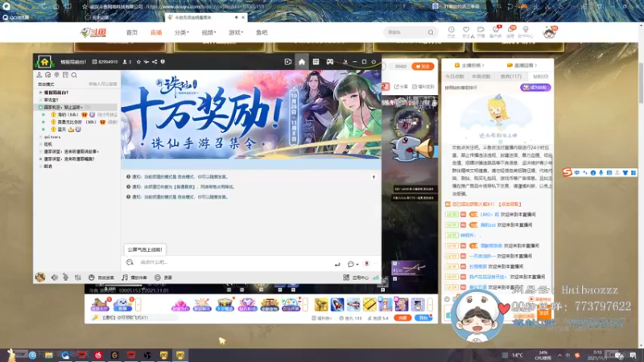Click the search magnifier in Douyu header

(431, 32)
